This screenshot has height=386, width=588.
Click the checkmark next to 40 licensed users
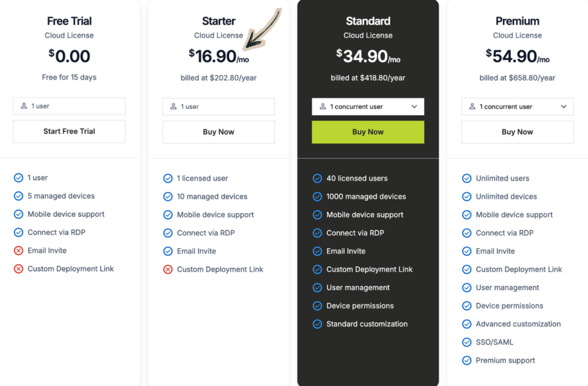click(x=317, y=178)
